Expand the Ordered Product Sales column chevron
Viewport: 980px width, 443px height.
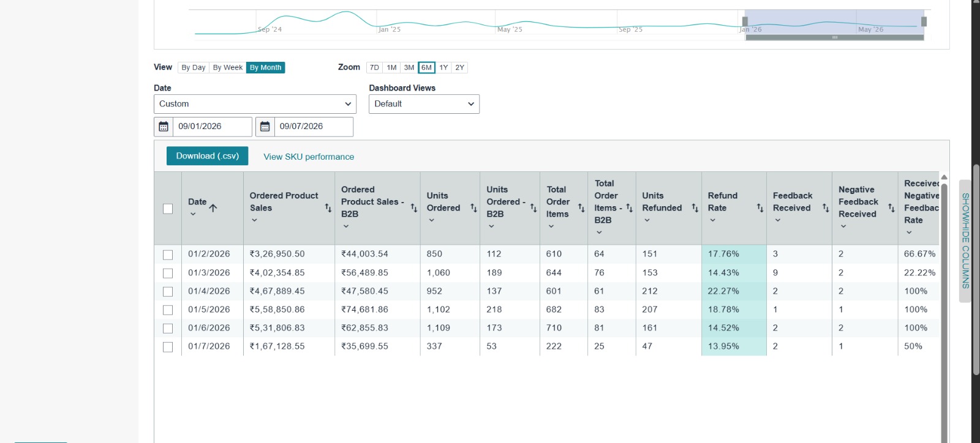coord(254,220)
